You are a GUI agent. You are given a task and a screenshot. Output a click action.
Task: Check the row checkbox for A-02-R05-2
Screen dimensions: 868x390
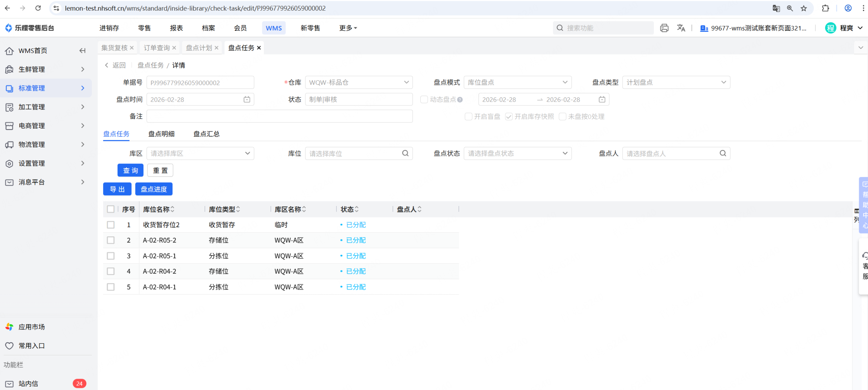(x=110, y=240)
